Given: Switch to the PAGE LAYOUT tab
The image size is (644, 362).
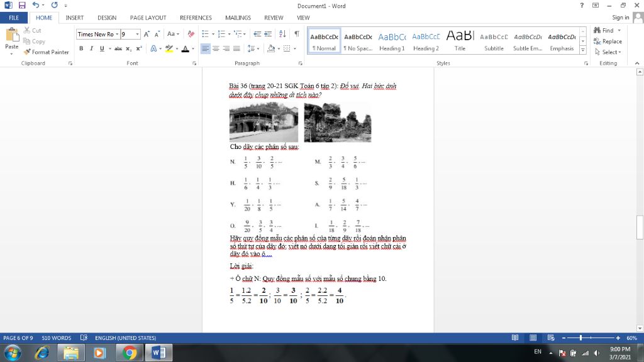Looking at the screenshot, I should click(148, 18).
